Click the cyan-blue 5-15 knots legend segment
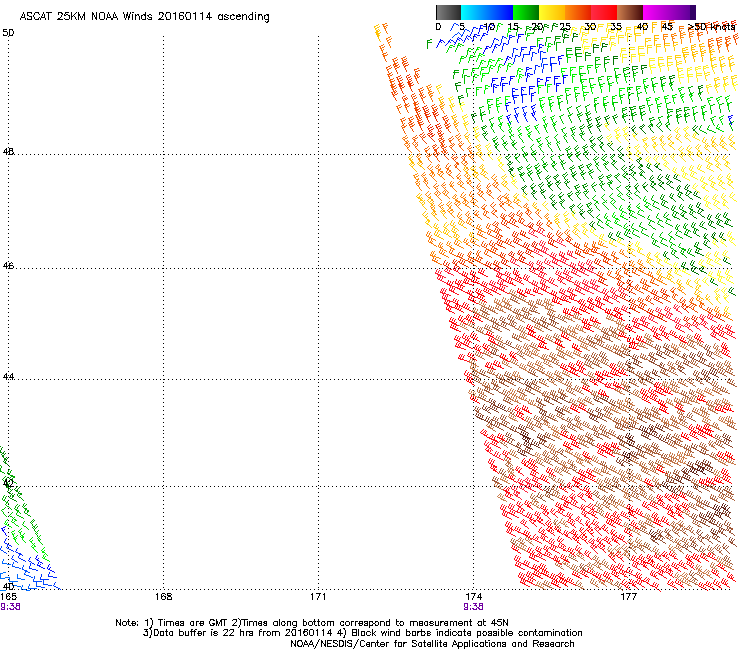The width and height of the screenshot is (740, 650). tap(487, 12)
